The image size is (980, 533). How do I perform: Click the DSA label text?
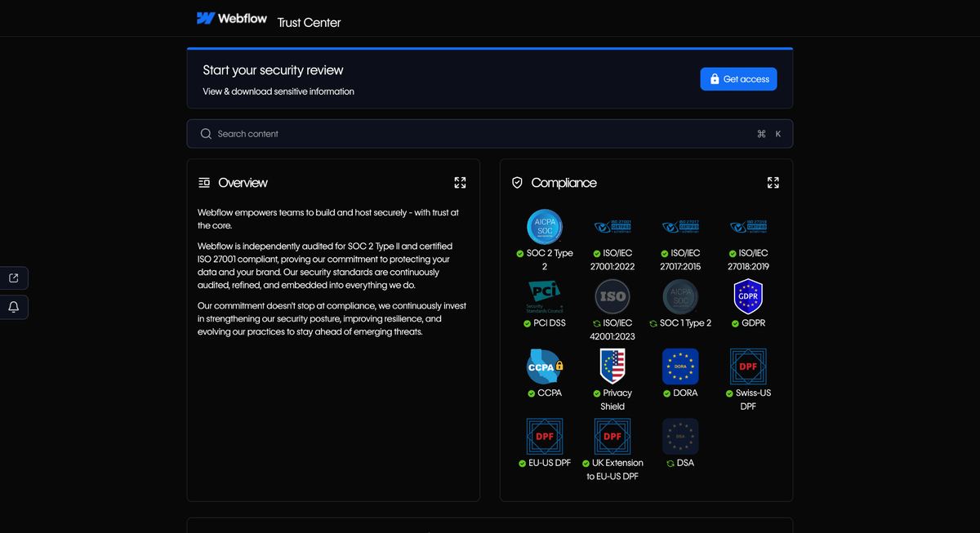tap(685, 463)
